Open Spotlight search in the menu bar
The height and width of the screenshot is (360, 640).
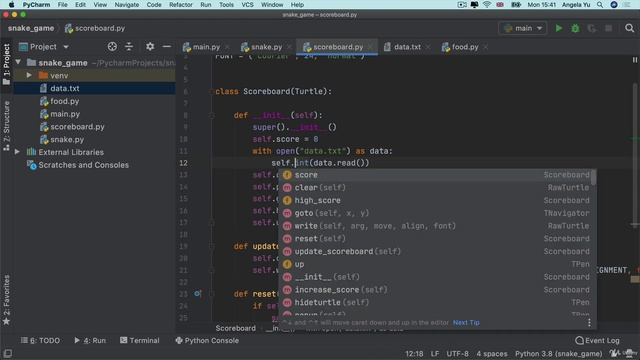[600, 5]
